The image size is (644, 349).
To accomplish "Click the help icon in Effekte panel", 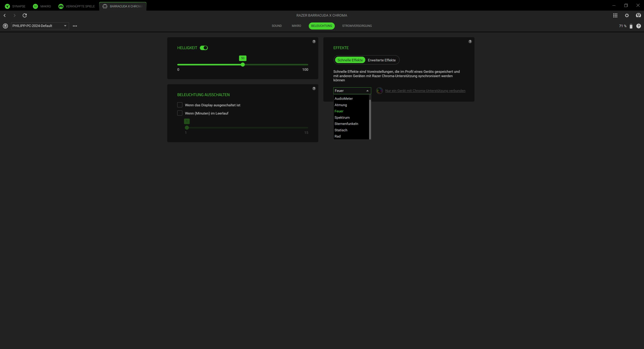I will point(470,41).
